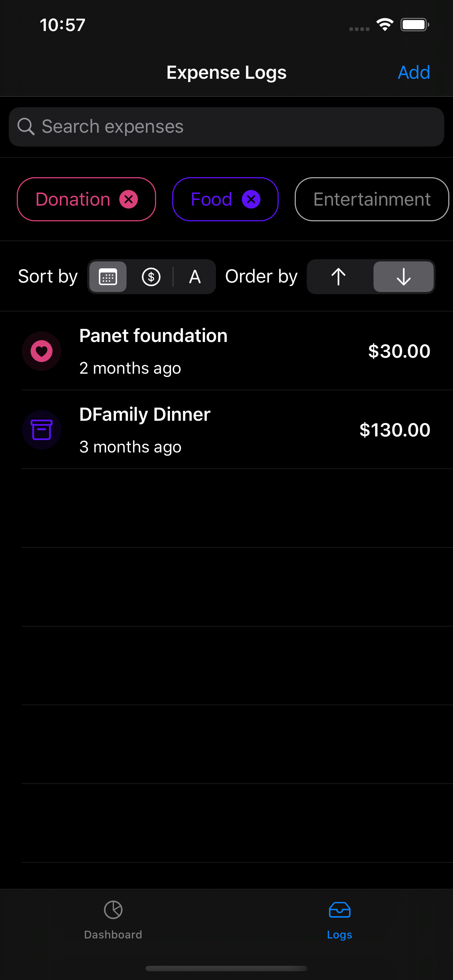Toggle the Donation category filter chip
Screen dimensions: 453x980
pyautogui.click(x=72, y=199)
